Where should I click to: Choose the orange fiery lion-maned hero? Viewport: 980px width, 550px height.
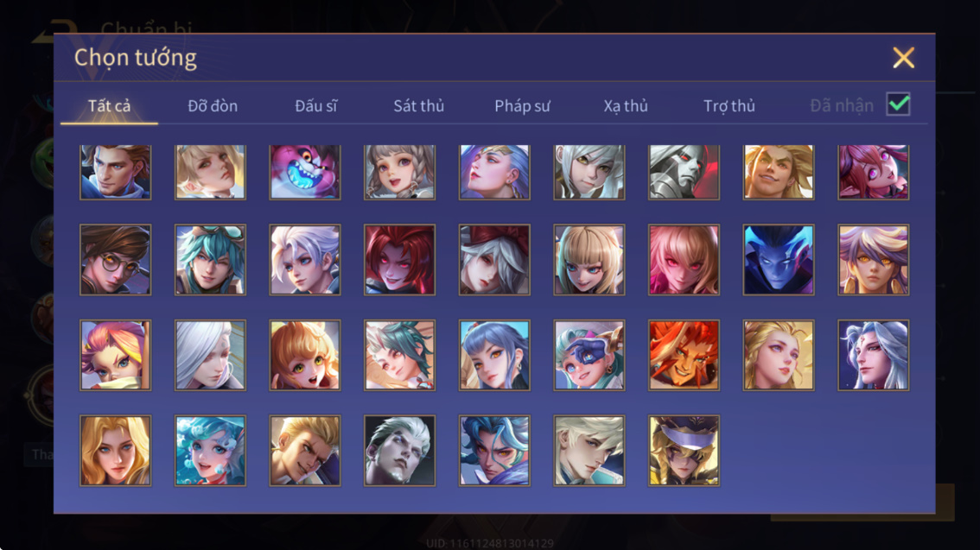pyautogui.click(x=684, y=355)
